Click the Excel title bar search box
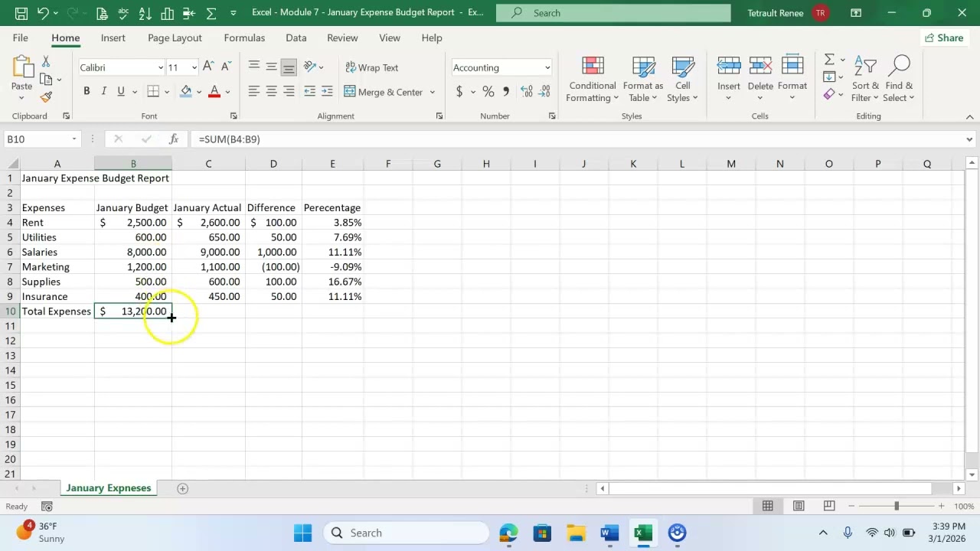Image resolution: width=980 pixels, height=551 pixels. pyautogui.click(x=613, y=13)
